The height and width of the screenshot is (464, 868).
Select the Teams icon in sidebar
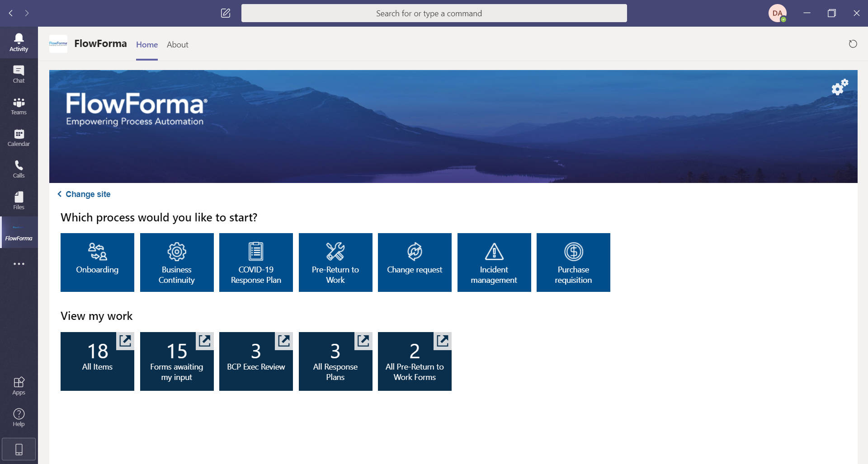19,105
